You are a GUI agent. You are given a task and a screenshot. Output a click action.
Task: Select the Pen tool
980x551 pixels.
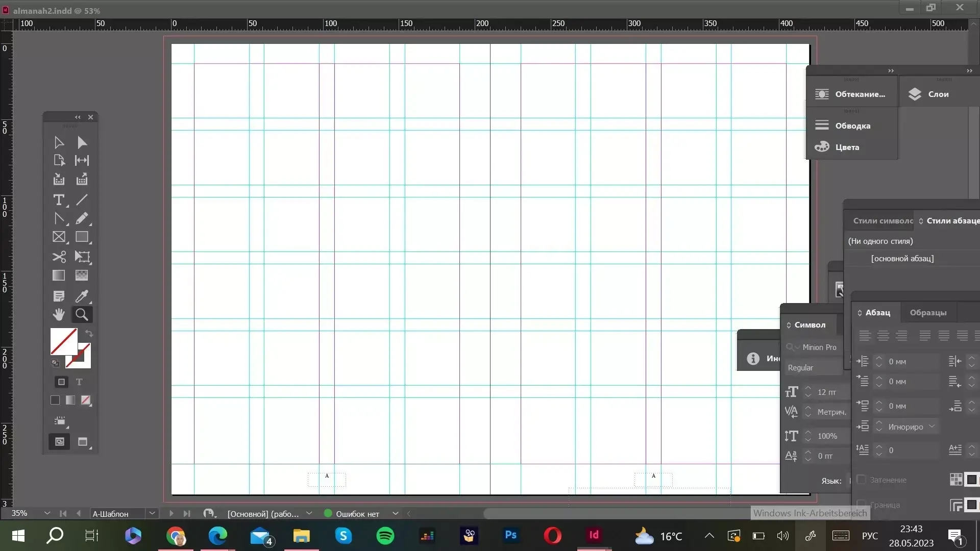59,218
